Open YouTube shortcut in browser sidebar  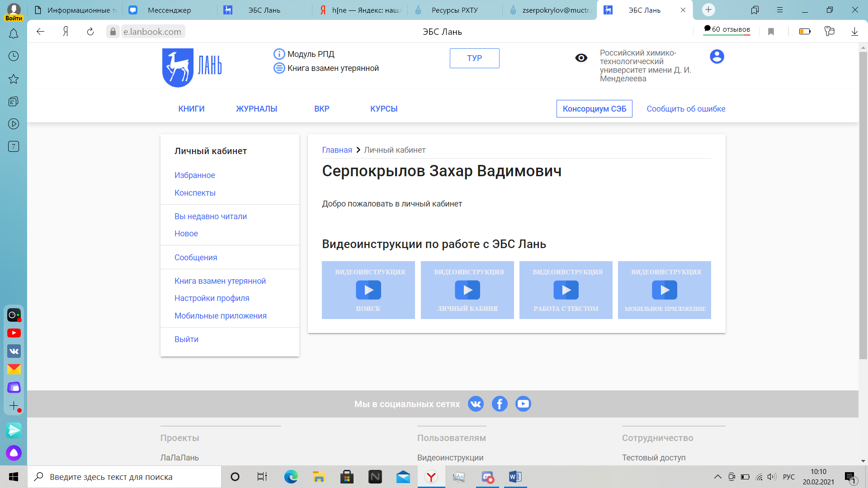[14, 333]
